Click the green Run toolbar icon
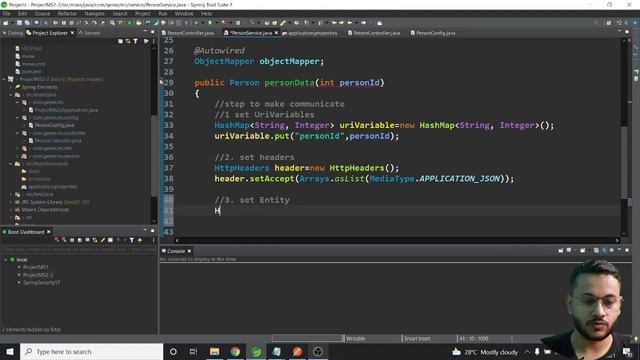The image size is (640, 360). (210, 23)
